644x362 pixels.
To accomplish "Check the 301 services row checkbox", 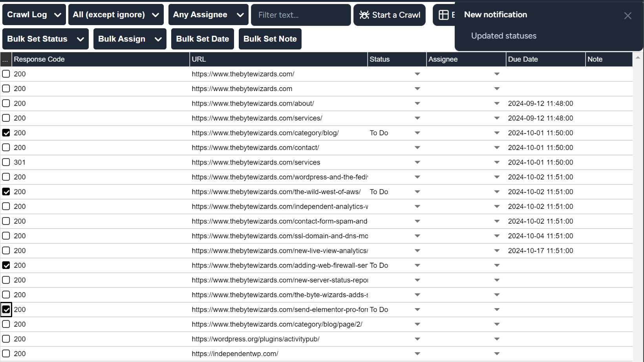I will 6,162.
